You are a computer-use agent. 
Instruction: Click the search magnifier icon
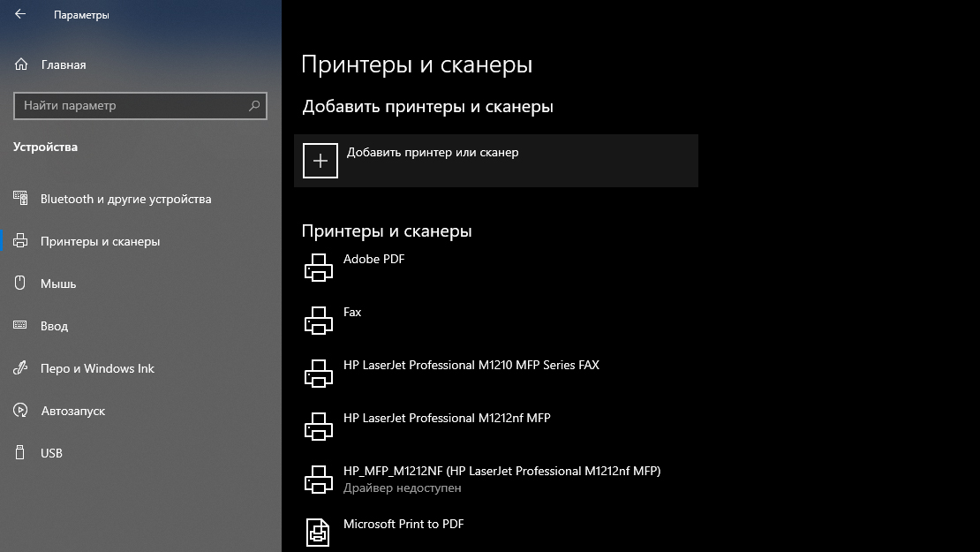tap(254, 106)
